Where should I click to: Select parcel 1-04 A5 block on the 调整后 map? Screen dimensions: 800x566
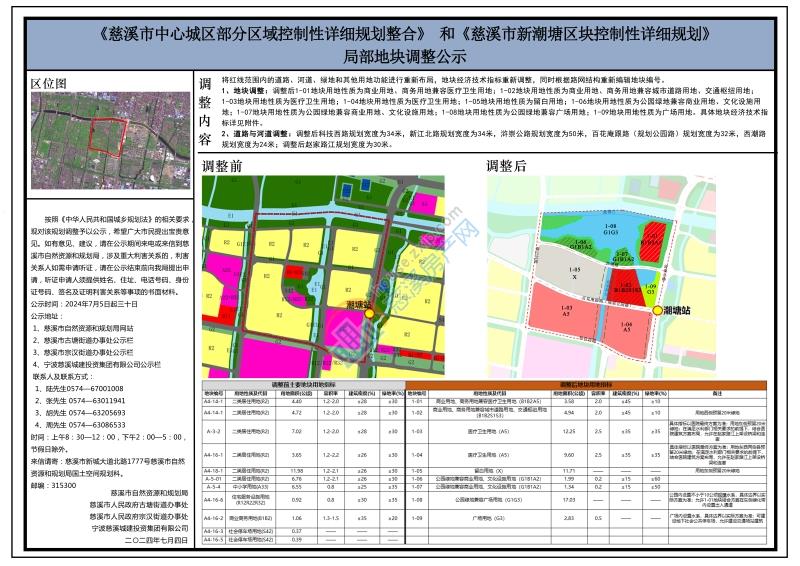626,328
